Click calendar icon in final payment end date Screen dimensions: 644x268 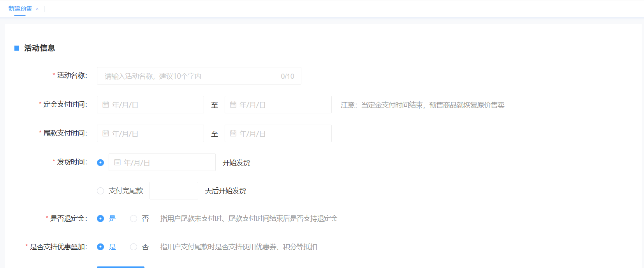[x=233, y=134]
